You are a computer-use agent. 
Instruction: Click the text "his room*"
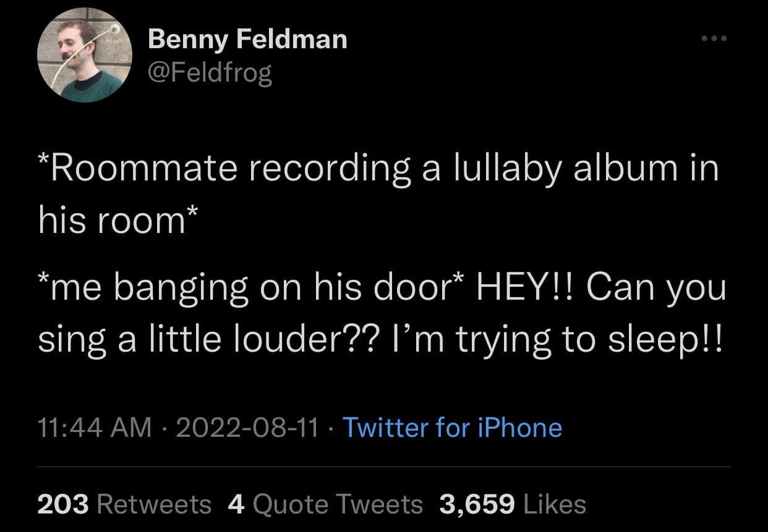[118, 220]
